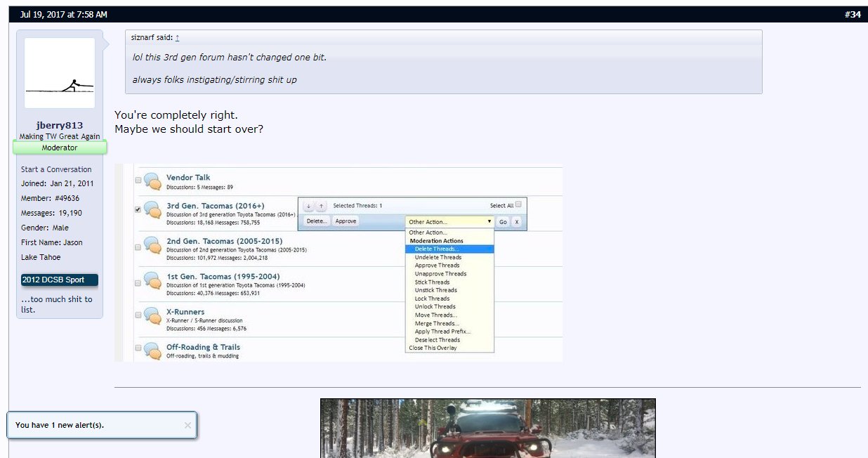
Task: Click the 3rd Gen. Tacomas forum bubble icon
Action: pyautogui.click(x=152, y=210)
